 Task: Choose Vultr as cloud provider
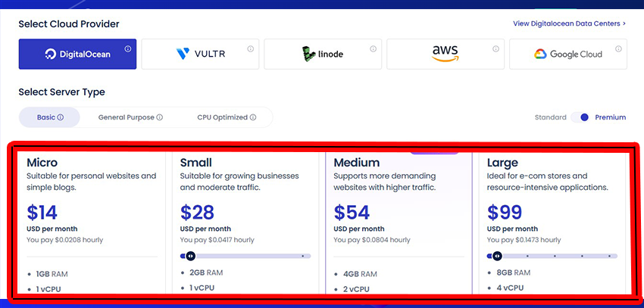(x=200, y=54)
